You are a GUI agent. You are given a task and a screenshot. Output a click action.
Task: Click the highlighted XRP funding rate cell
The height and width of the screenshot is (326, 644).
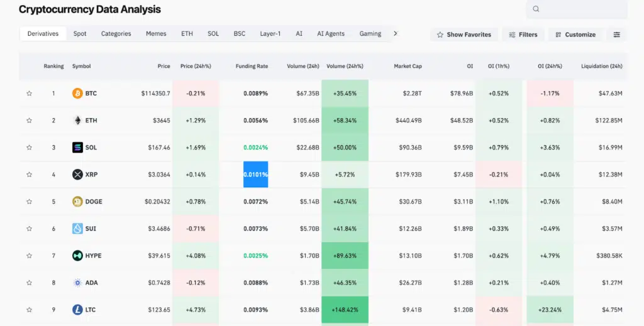(255, 175)
